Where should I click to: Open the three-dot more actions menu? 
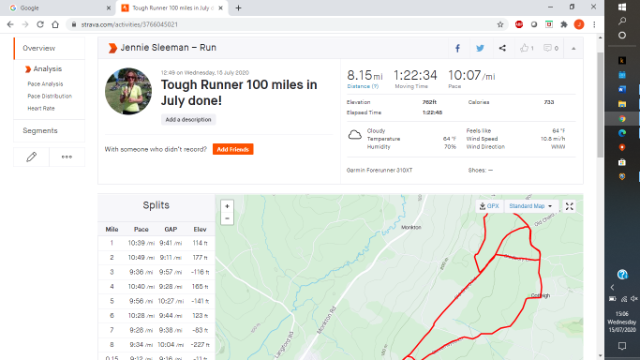click(x=67, y=157)
